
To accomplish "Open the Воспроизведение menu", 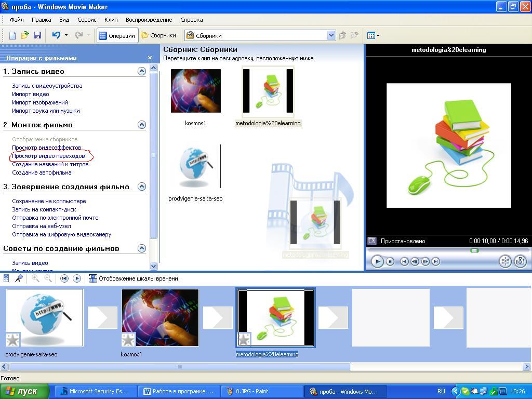I will click(x=149, y=20).
